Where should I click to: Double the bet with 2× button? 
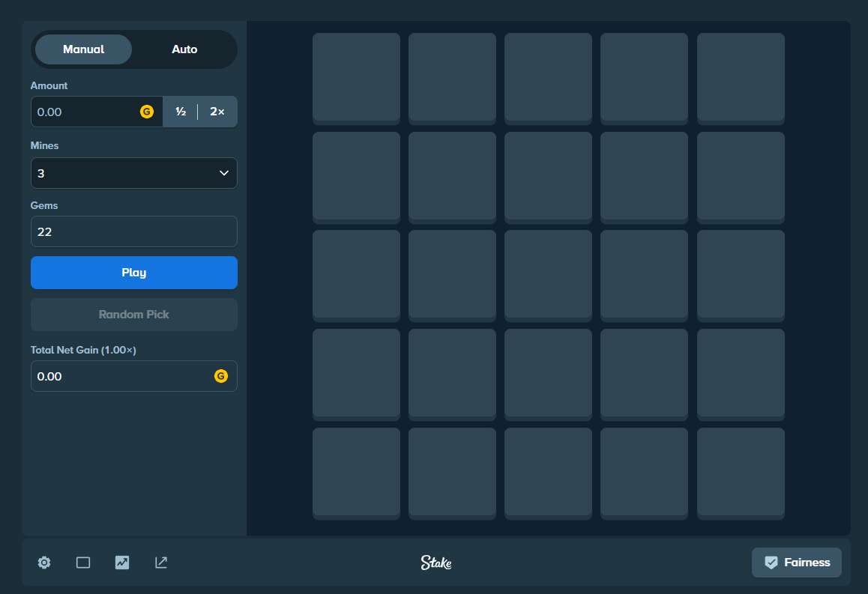pyautogui.click(x=217, y=112)
